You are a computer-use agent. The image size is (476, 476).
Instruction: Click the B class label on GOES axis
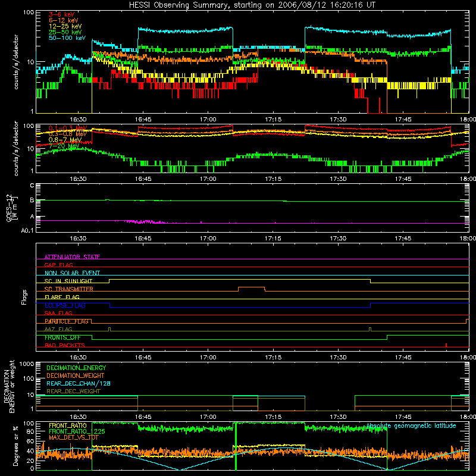32,200
